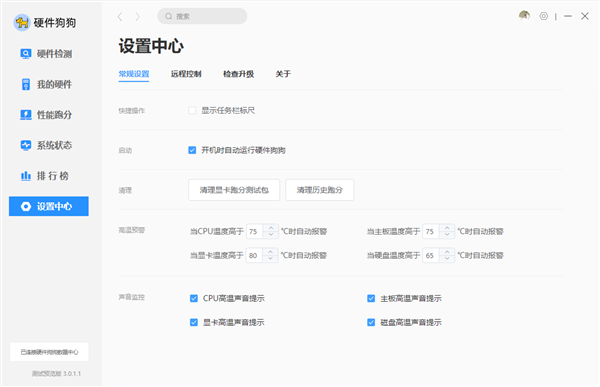Open the 我的硬件 sidebar item

[49, 84]
